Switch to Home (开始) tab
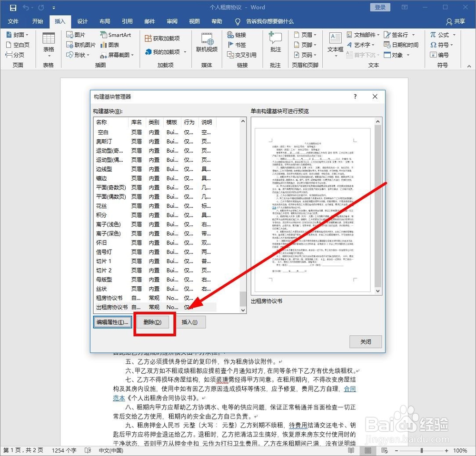This screenshot has width=476, height=456. coord(38,21)
